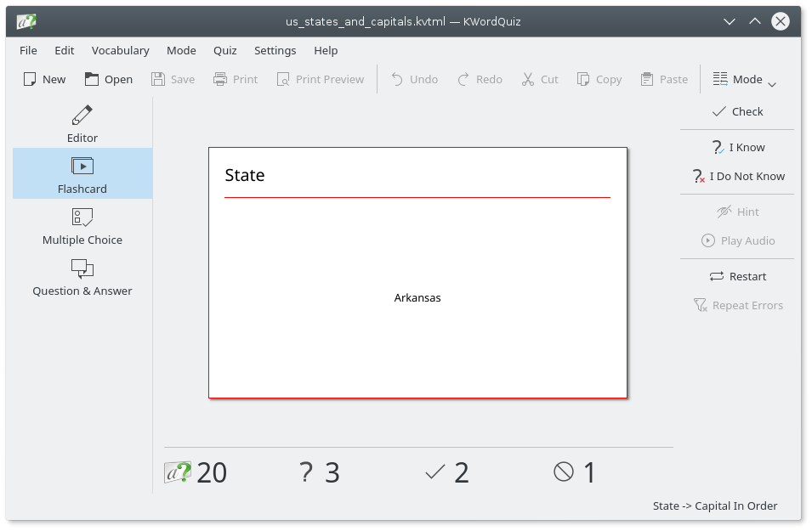
Task: Mark the card with I Know
Action: tap(737, 147)
